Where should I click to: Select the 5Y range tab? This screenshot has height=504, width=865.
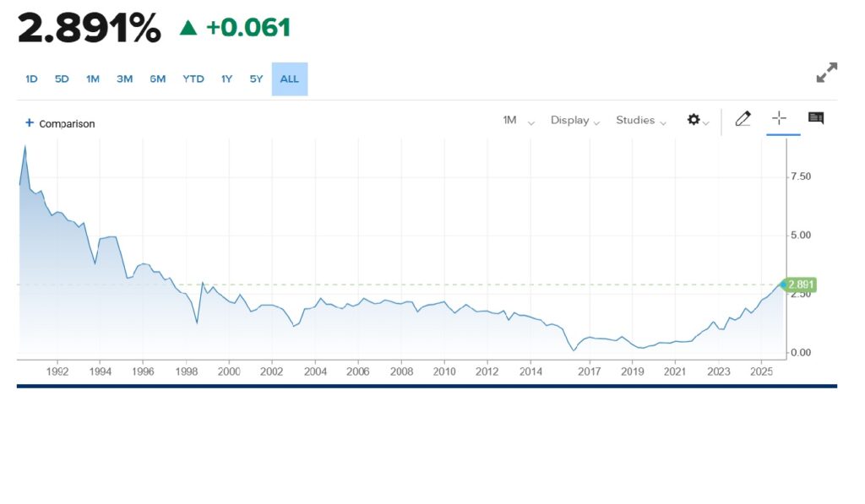(256, 79)
